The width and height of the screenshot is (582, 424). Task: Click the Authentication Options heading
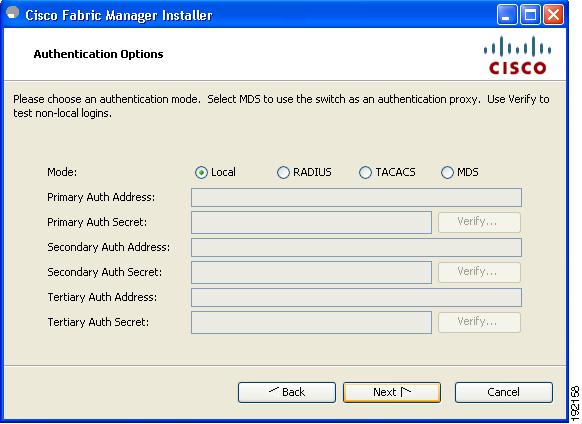click(x=98, y=54)
